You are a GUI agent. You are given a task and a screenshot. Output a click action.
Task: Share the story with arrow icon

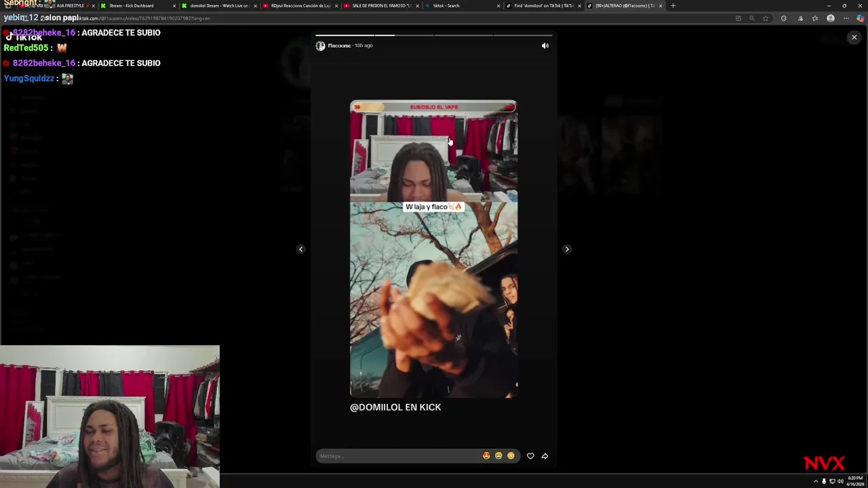tap(545, 456)
